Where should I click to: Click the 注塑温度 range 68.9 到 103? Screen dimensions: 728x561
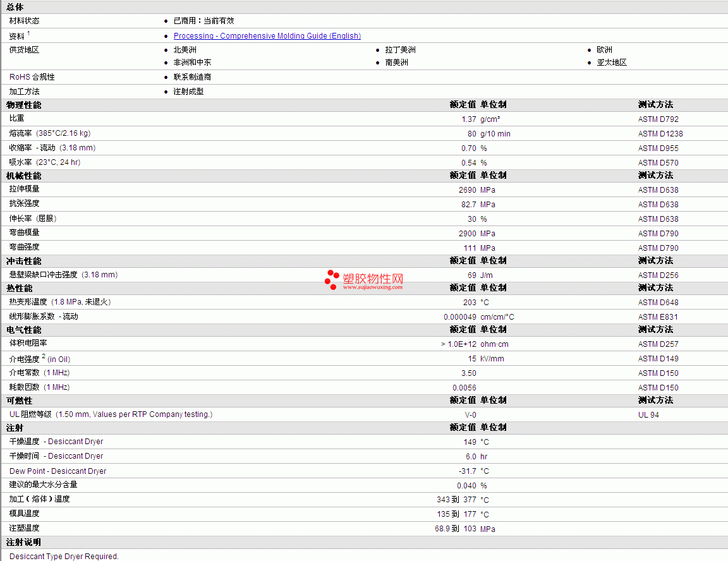tap(456, 529)
